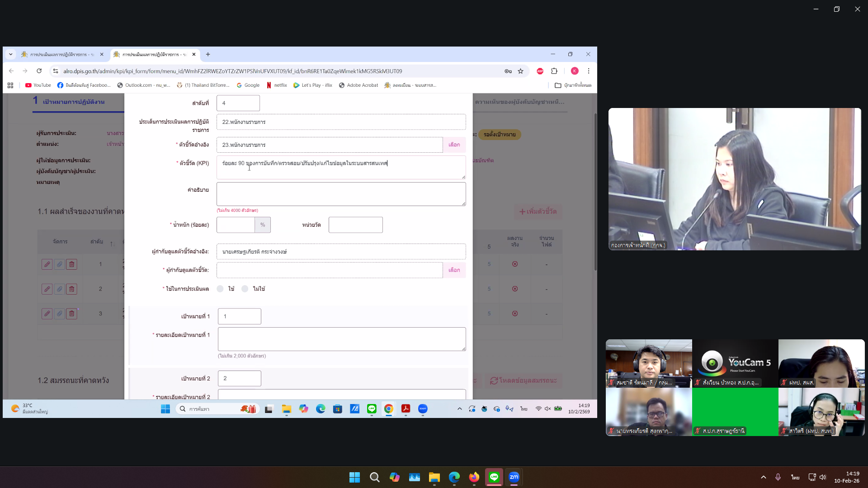868x488 pixels.
Task: Open the browser extensions puzzle icon
Action: [554, 71]
